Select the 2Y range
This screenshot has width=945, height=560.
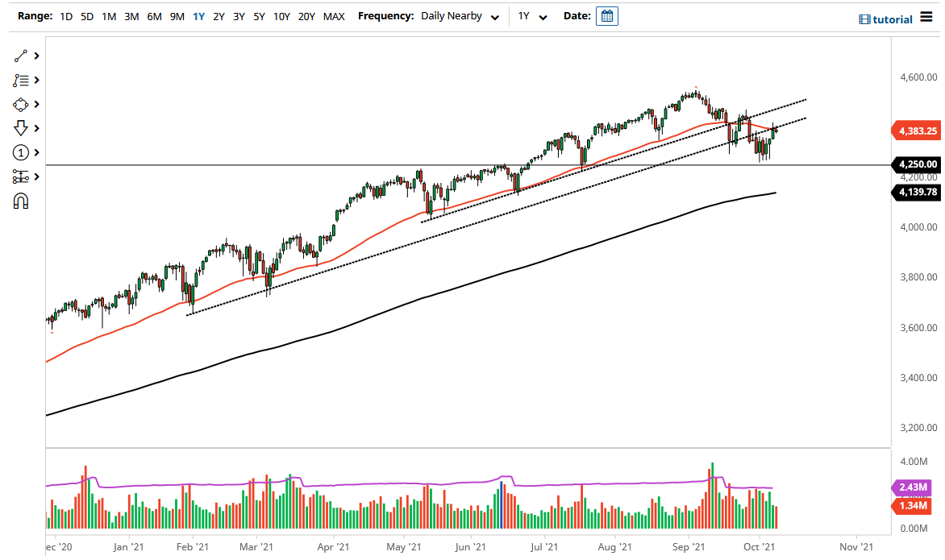coord(219,15)
